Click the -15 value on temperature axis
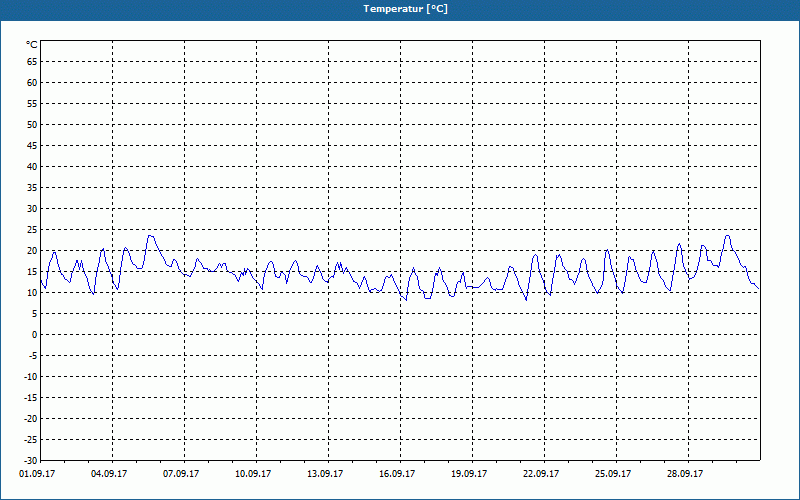 (x=31, y=397)
